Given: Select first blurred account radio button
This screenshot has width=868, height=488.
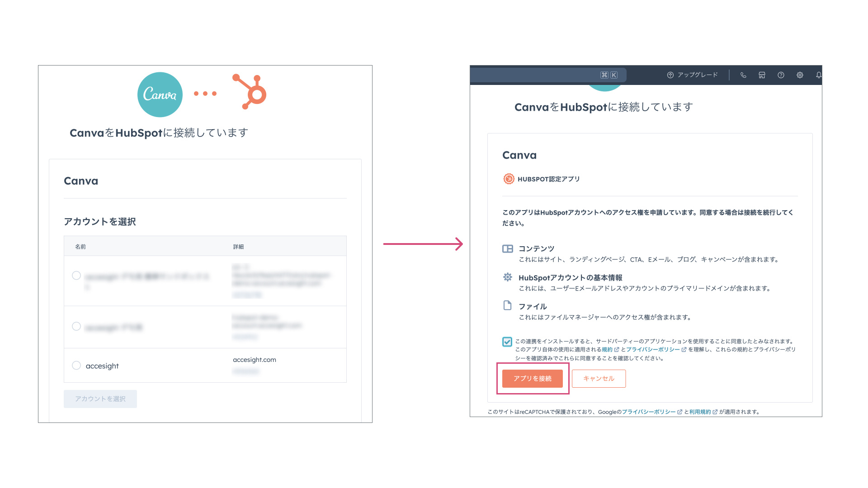Looking at the screenshot, I should [75, 275].
